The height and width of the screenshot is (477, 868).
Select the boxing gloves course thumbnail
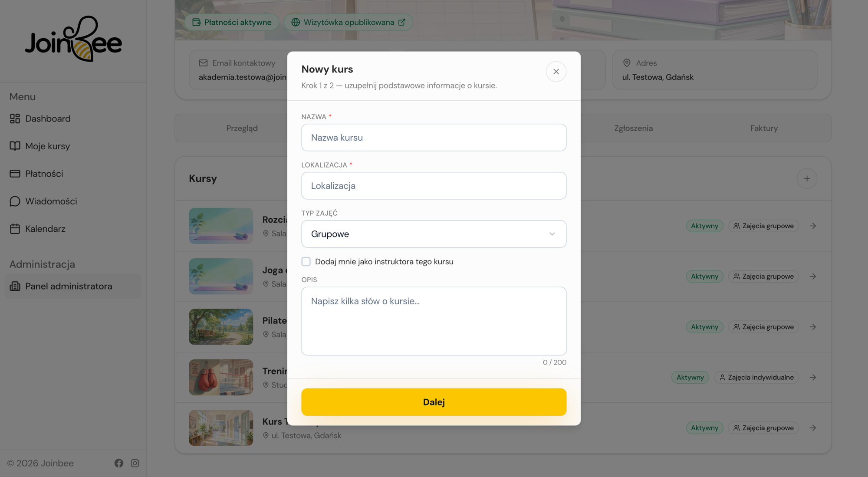(221, 377)
